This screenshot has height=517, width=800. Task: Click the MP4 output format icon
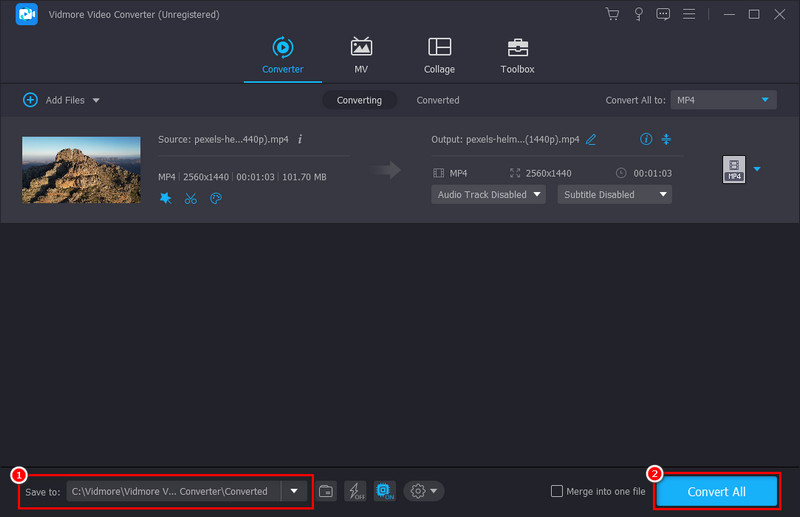coord(733,170)
